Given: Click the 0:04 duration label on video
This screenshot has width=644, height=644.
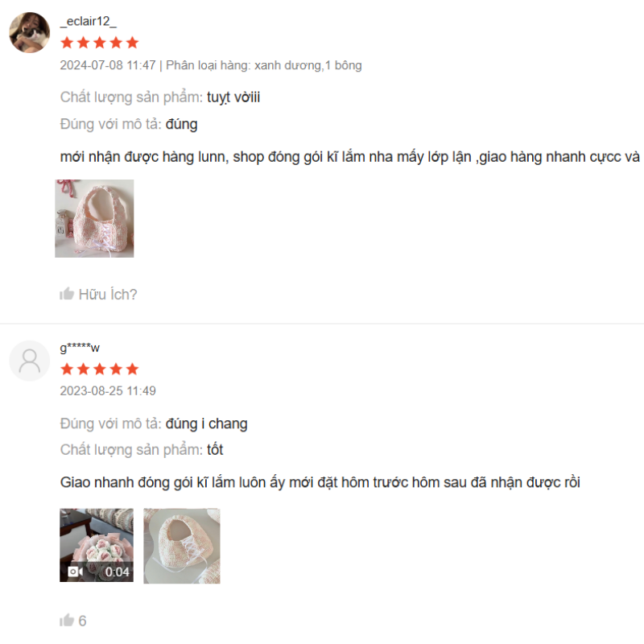Looking at the screenshot, I should pyautogui.click(x=117, y=572).
